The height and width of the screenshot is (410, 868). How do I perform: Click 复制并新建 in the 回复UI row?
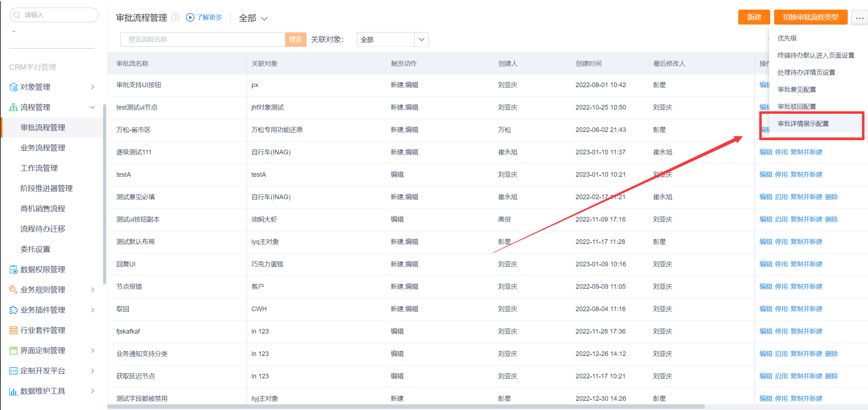806,264
